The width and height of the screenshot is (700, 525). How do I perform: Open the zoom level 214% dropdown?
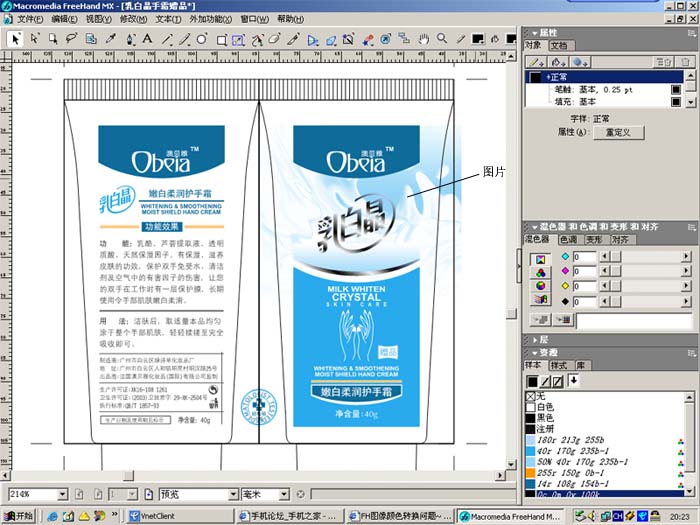[x=62, y=494]
